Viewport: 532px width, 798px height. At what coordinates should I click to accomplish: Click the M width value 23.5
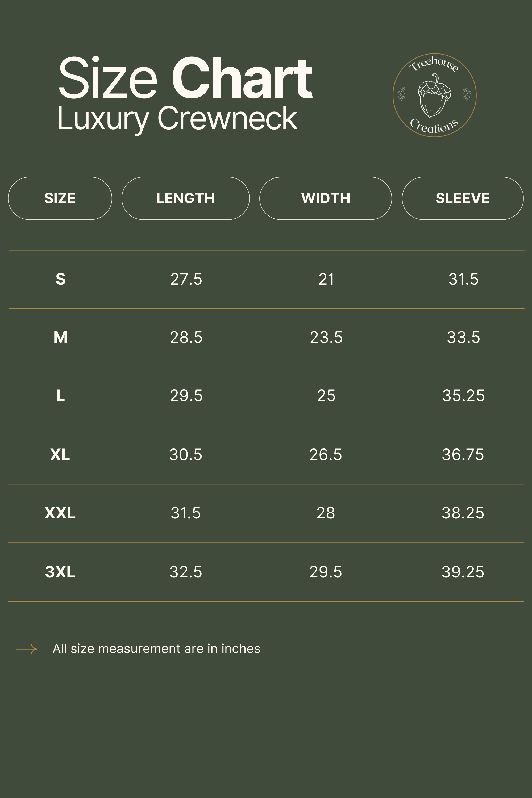pyautogui.click(x=326, y=337)
